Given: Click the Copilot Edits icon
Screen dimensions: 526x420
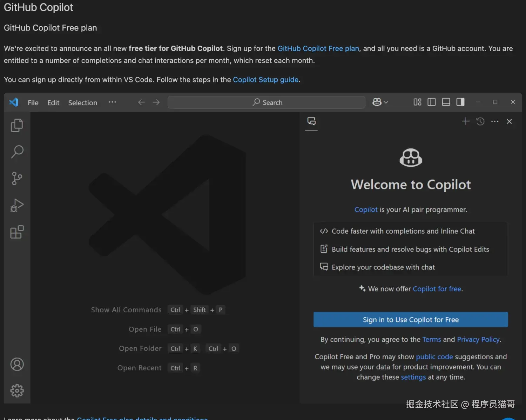Looking at the screenshot, I should pos(324,249).
